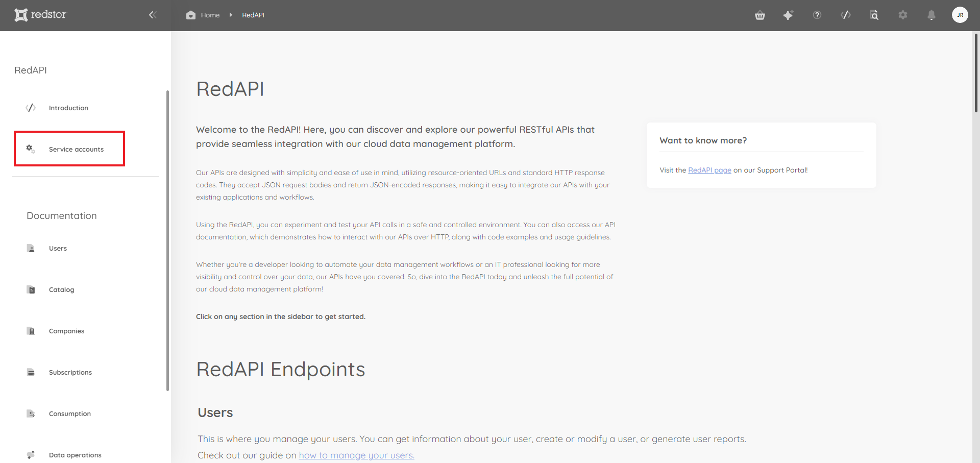Open Users documentation section
Viewport: 980px width, 463px height.
[x=58, y=248]
